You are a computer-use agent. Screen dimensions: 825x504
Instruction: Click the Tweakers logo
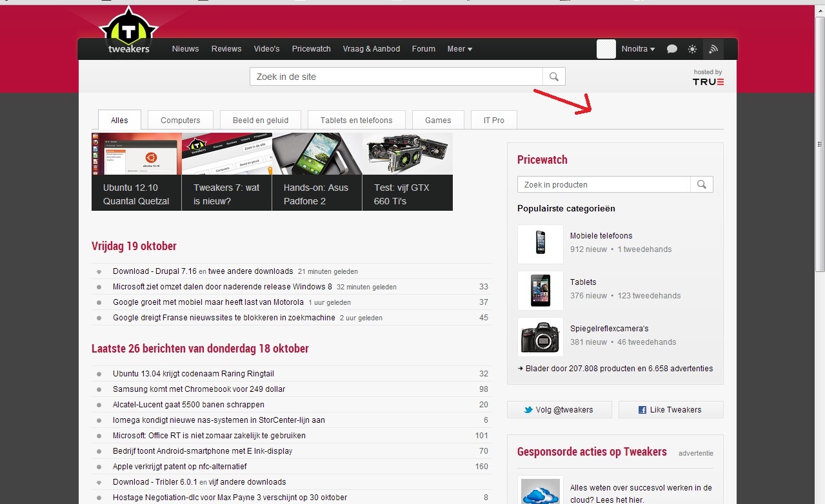pos(129,31)
